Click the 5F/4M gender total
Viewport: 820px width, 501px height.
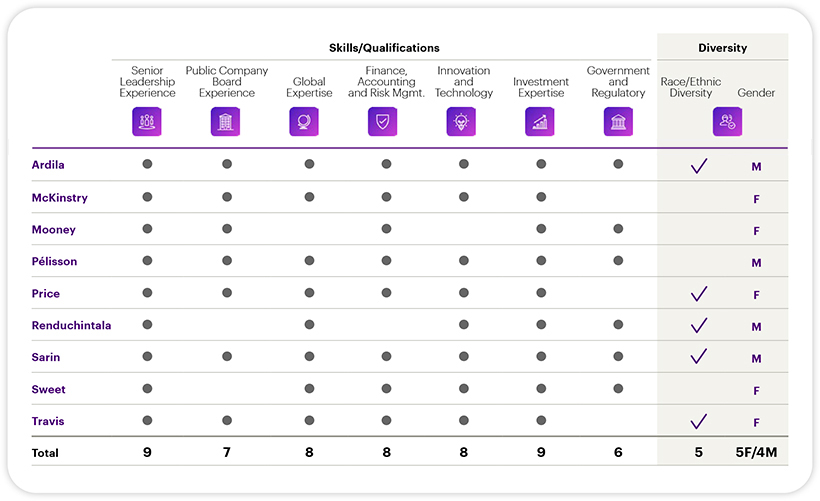[756, 453]
